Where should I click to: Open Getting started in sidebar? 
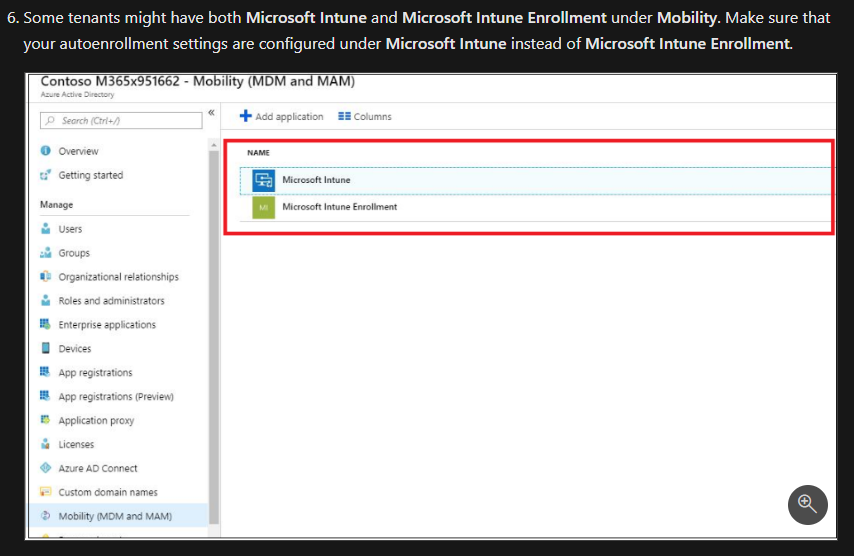pyautogui.click(x=91, y=175)
